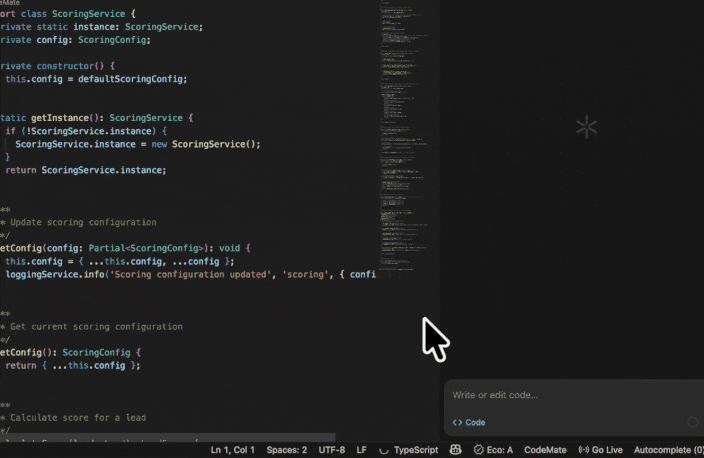Click the Eco: A status item
The image size is (704, 458).
click(x=493, y=450)
